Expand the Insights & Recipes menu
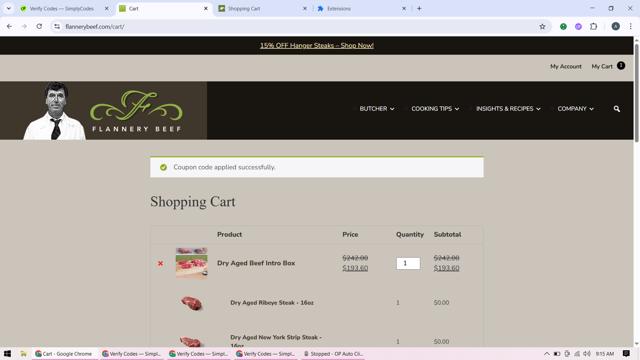 (x=508, y=109)
